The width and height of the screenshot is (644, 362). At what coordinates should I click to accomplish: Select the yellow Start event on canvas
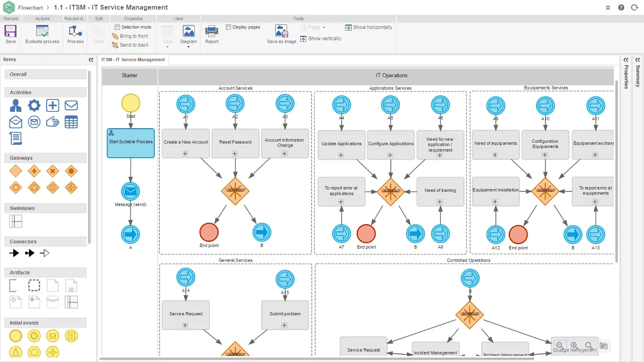pyautogui.click(x=131, y=103)
